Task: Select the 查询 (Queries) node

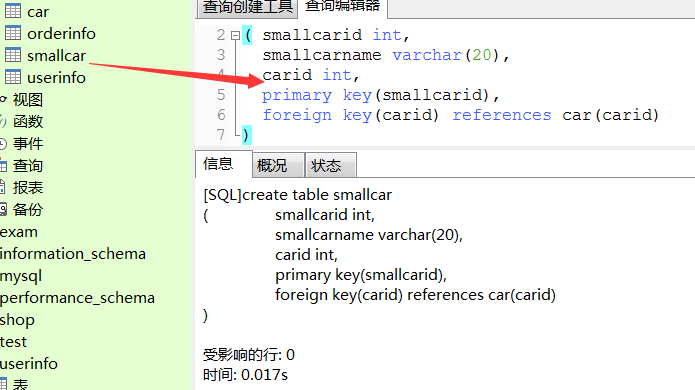Action: point(27,166)
